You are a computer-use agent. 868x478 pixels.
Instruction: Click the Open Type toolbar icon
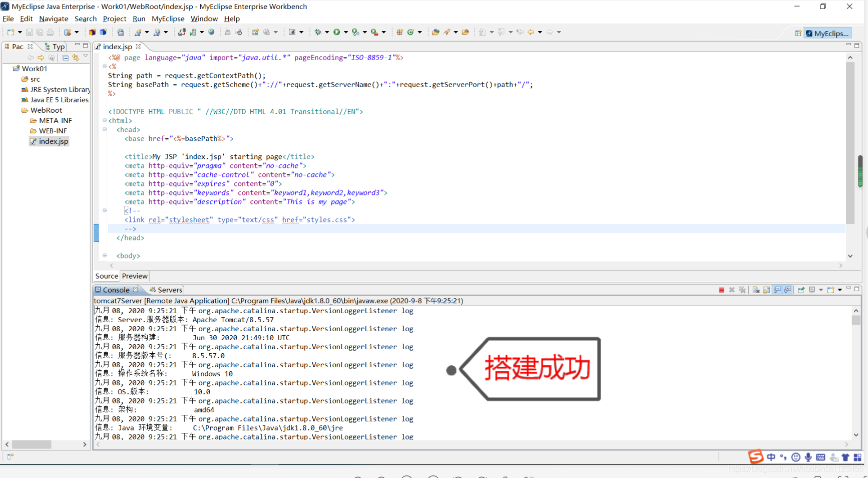tap(436, 32)
